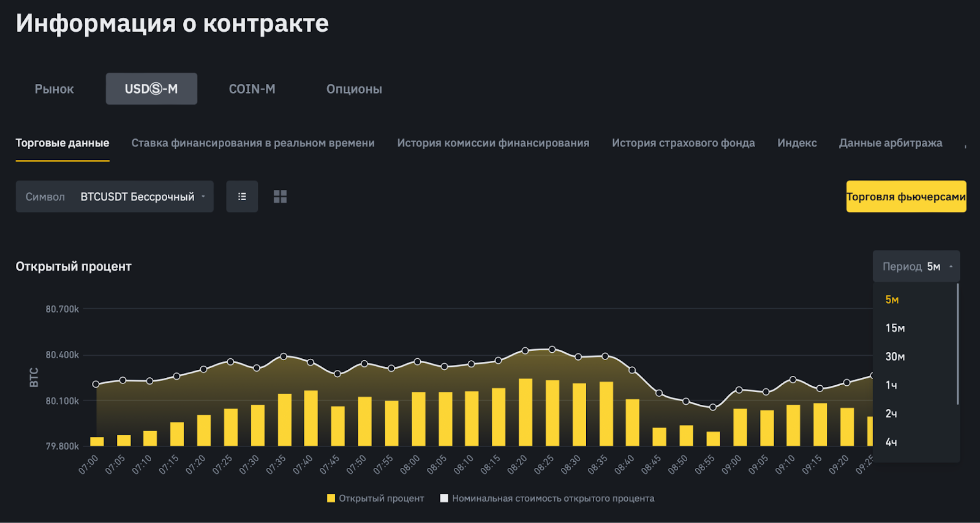Collapse the Период 5м dropdown

pos(916,266)
